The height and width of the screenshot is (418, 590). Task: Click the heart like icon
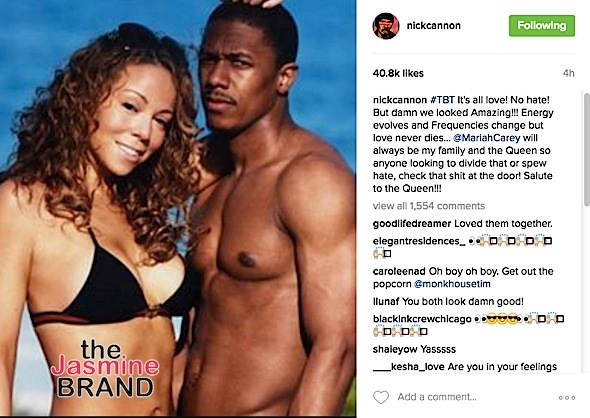pos(381,397)
